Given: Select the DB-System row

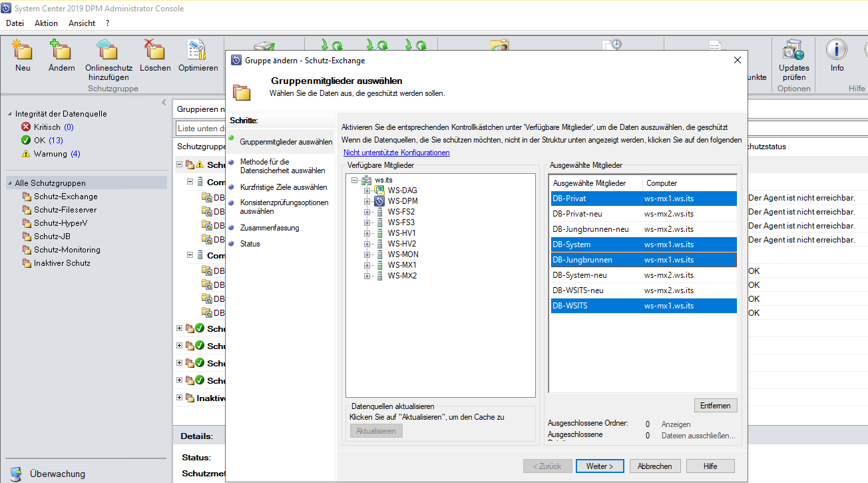Looking at the screenshot, I should 643,244.
